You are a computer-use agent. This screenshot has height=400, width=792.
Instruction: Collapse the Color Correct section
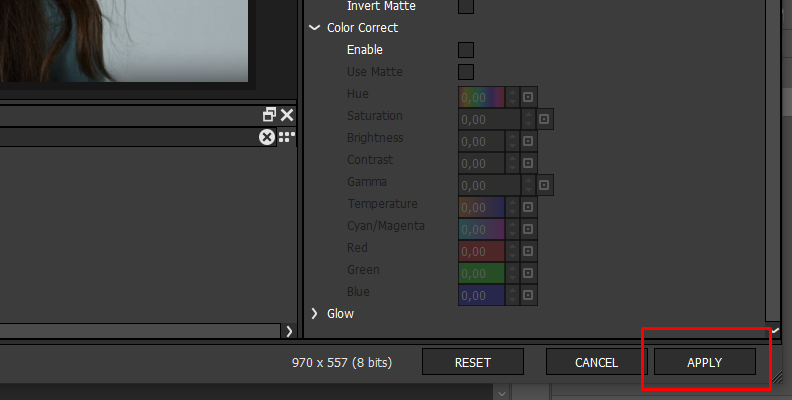tap(315, 28)
